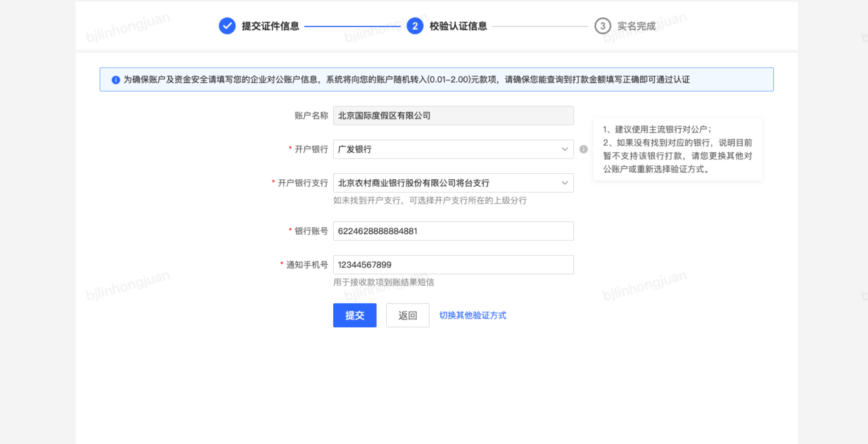Click the 通知手机号 phone input field

click(x=453, y=265)
